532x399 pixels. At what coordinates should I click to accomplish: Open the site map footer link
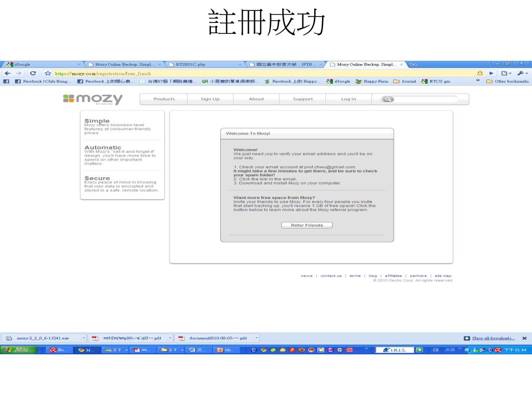443,276
